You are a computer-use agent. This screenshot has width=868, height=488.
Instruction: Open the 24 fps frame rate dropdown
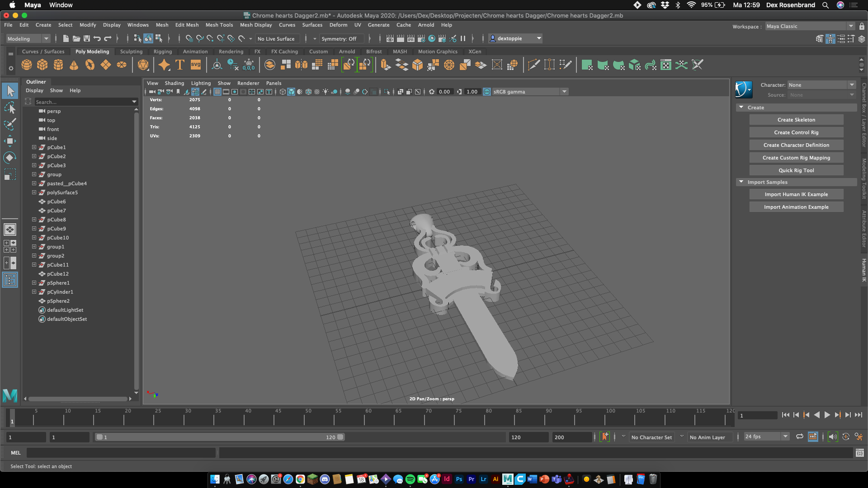click(x=785, y=436)
